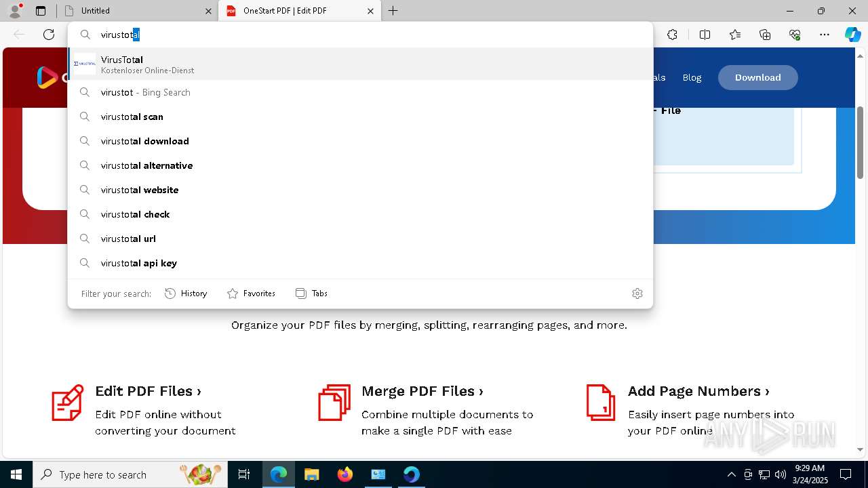Filter search by History
868x488 pixels.
pyautogui.click(x=186, y=293)
